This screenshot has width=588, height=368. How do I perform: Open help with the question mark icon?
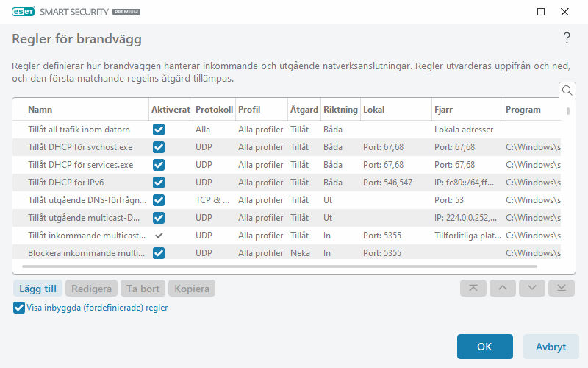tap(567, 38)
